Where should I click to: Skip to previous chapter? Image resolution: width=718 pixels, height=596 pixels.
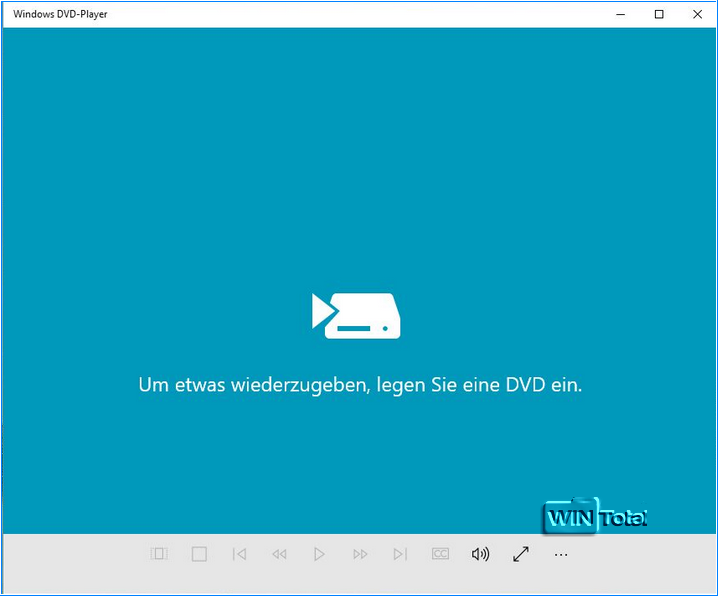(239, 554)
